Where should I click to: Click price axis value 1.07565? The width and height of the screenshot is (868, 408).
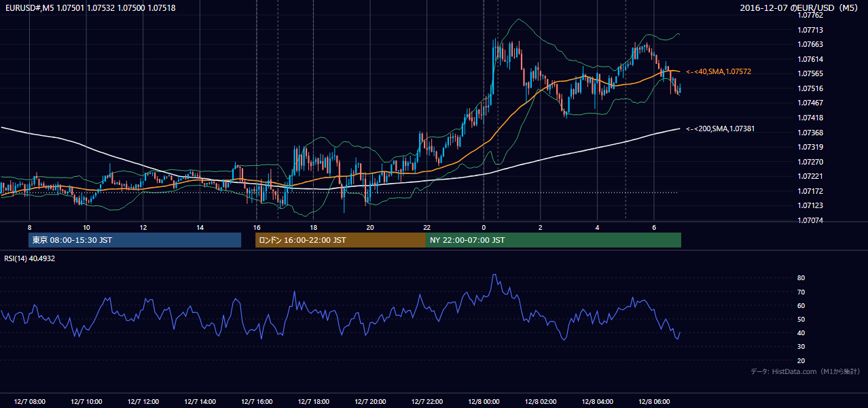[810, 73]
